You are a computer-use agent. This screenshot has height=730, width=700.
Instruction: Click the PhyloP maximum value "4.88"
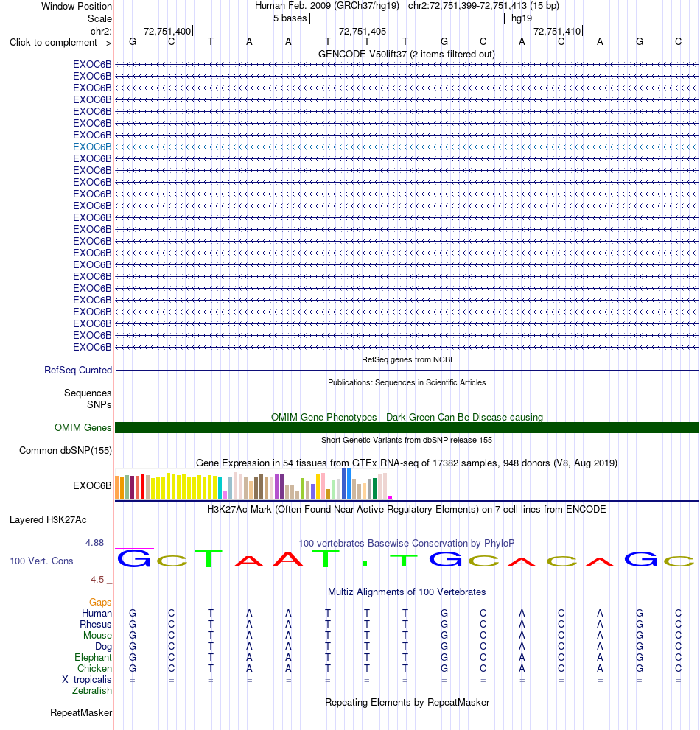[x=94, y=543]
